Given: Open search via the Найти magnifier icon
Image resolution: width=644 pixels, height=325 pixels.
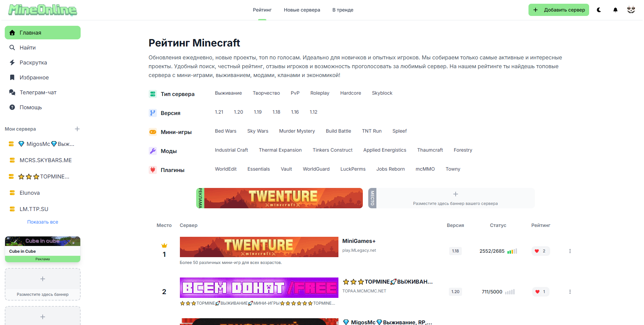Looking at the screenshot, I should coord(12,47).
